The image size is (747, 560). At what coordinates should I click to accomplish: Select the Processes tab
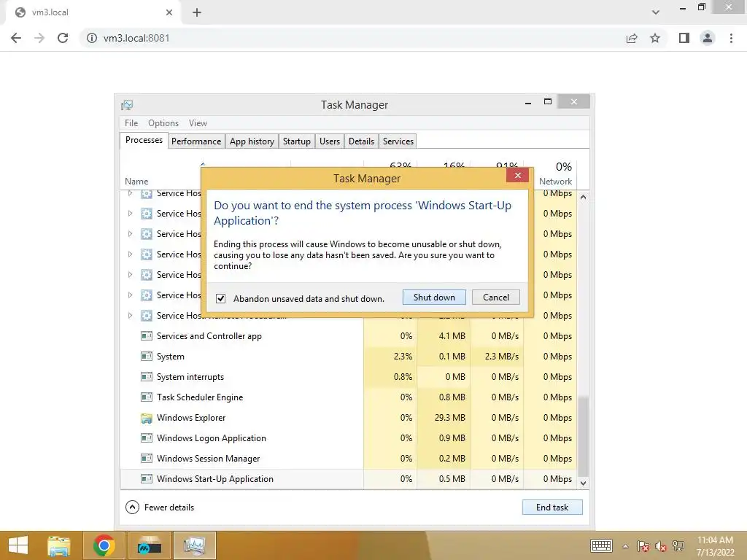point(144,140)
